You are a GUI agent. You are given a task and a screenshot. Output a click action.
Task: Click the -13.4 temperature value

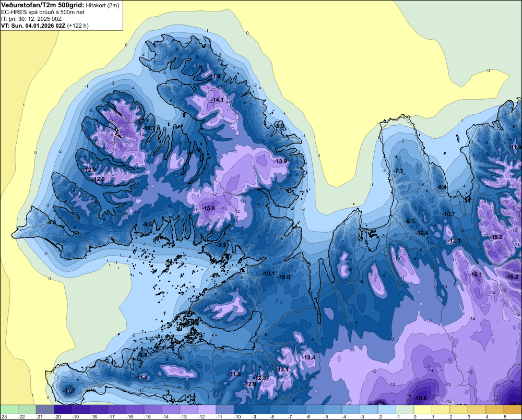pos(309,357)
